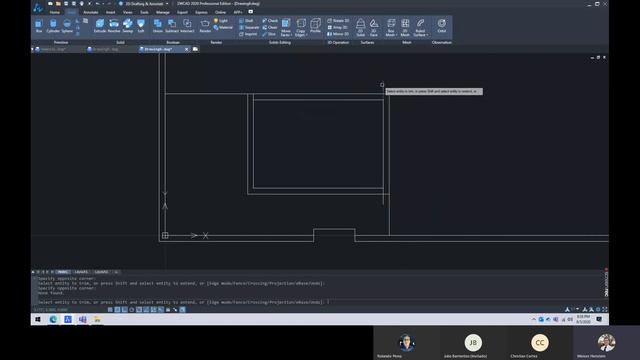Toggle full screen clean view icon
The width and height of the screenshot is (640, 360).
tap(605, 309)
